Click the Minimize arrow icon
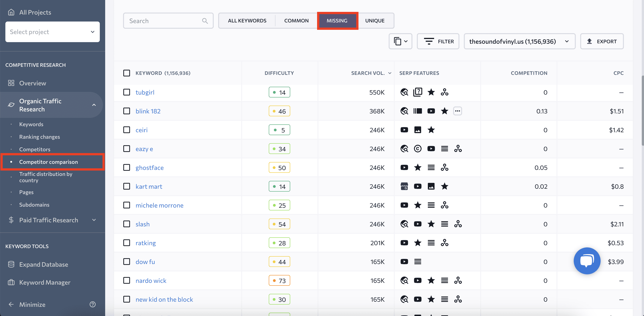This screenshot has width=644, height=316. click(11, 304)
